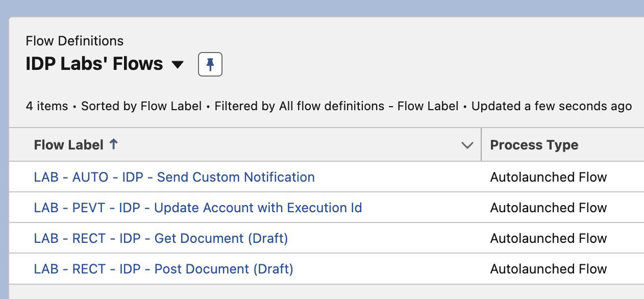Viewport: 644px width, 299px height.
Task: Select Autolaunched Flow cell in Get Document row
Action: pyautogui.click(x=549, y=238)
